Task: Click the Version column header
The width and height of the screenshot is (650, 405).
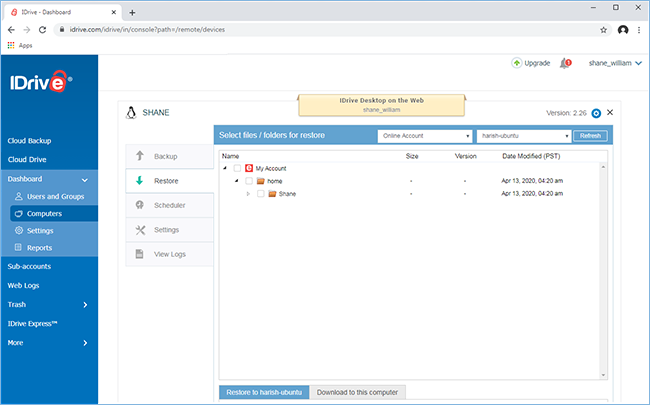Action: pos(466,156)
